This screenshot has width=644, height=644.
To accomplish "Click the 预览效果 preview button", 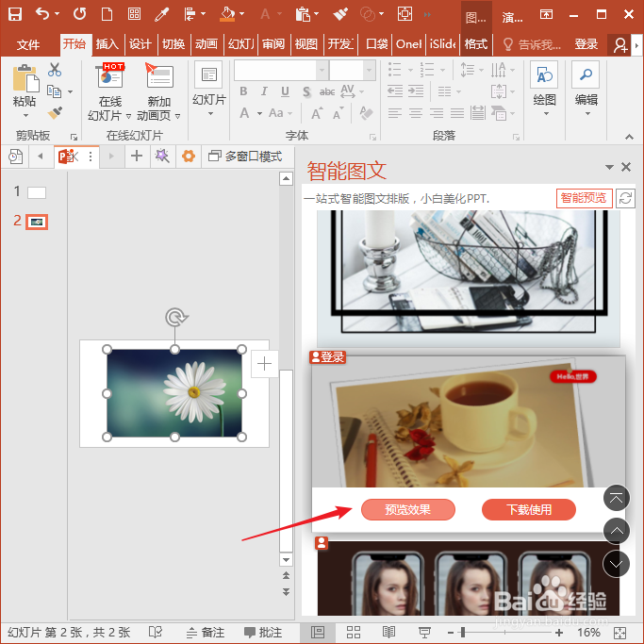I will [408, 510].
